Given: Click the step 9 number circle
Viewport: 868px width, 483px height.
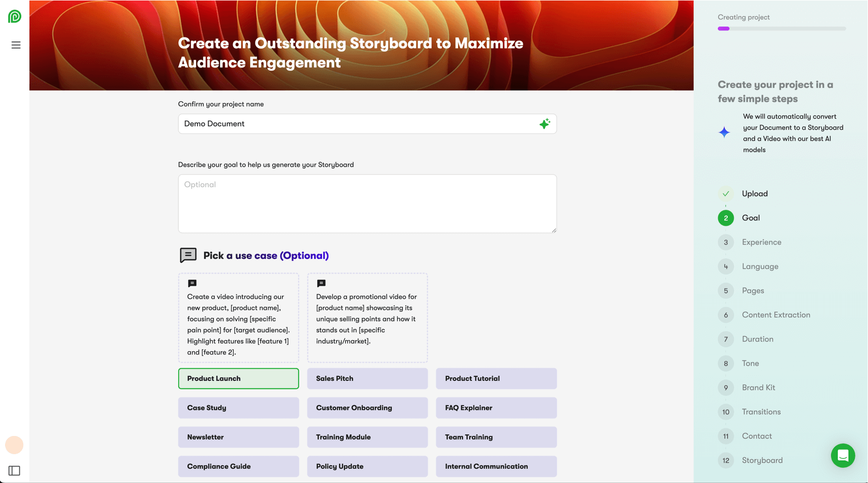Looking at the screenshot, I should 726,388.
